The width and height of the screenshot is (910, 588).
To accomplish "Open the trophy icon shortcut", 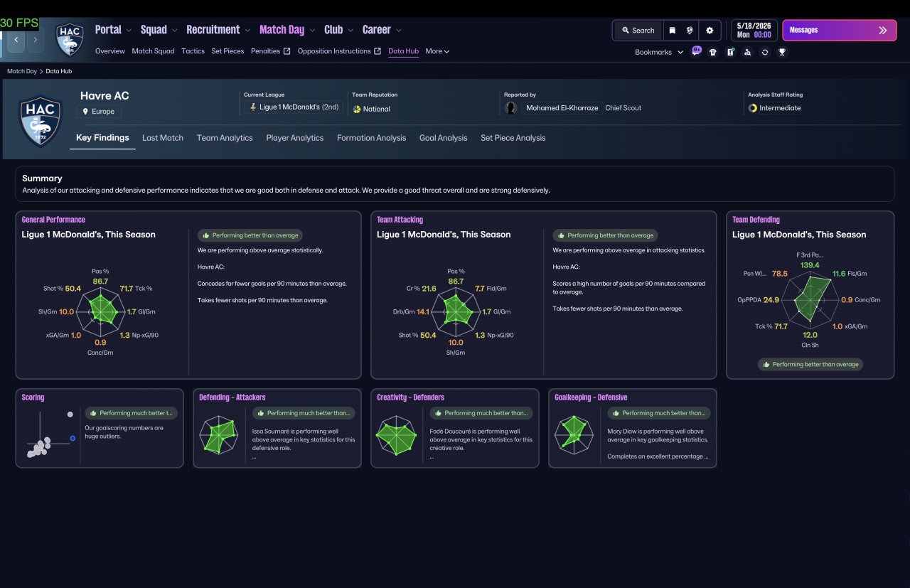I will (x=782, y=52).
